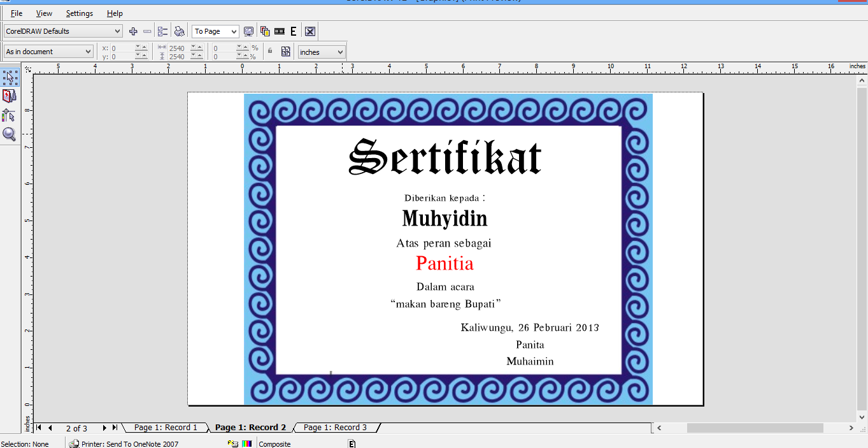
Task: Open the View menu
Action: (44, 13)
